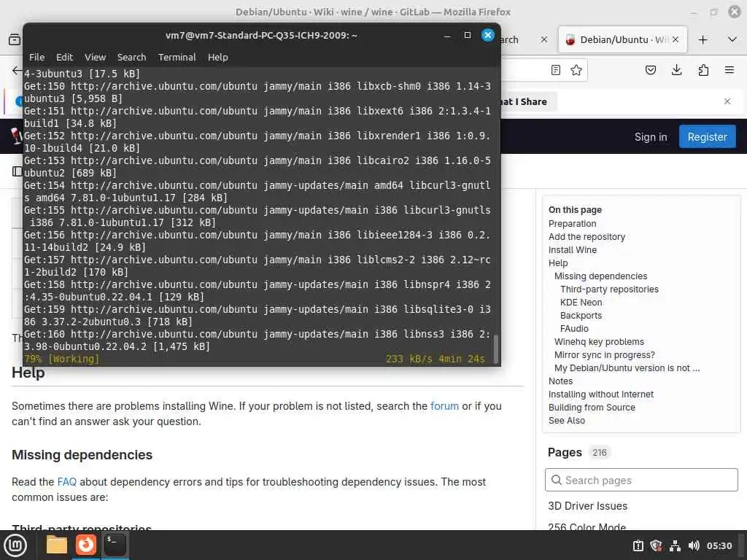The image size is (747, 560).
Task: Open the File menu in terminal
Action: [x=36, y=57]
